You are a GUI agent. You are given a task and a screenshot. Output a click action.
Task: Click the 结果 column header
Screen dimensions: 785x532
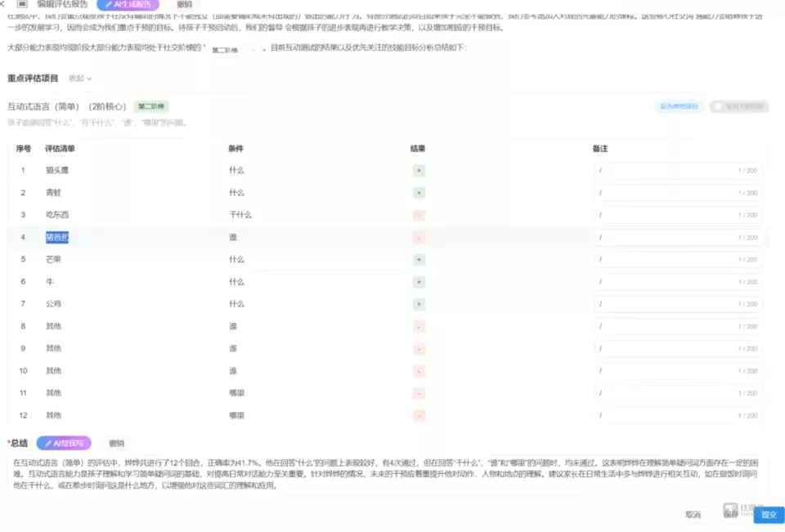(418, 149)
